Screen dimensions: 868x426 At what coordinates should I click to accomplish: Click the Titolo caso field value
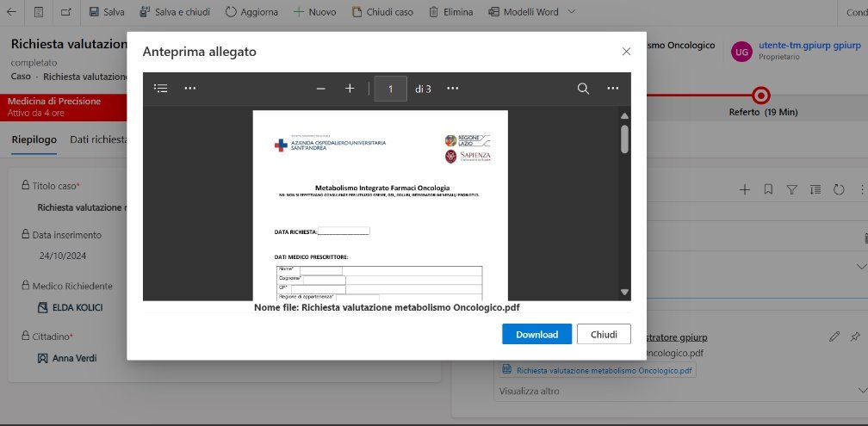pos(82,207)
